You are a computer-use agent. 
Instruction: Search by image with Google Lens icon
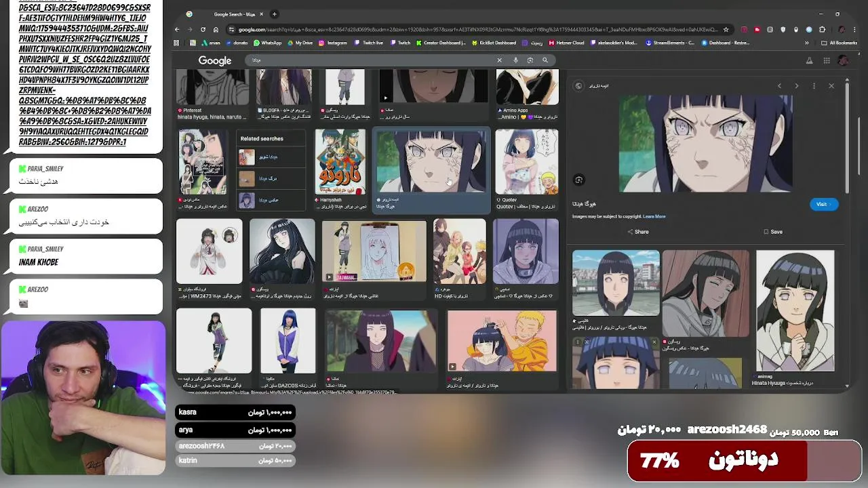click(x=530, y=60)
